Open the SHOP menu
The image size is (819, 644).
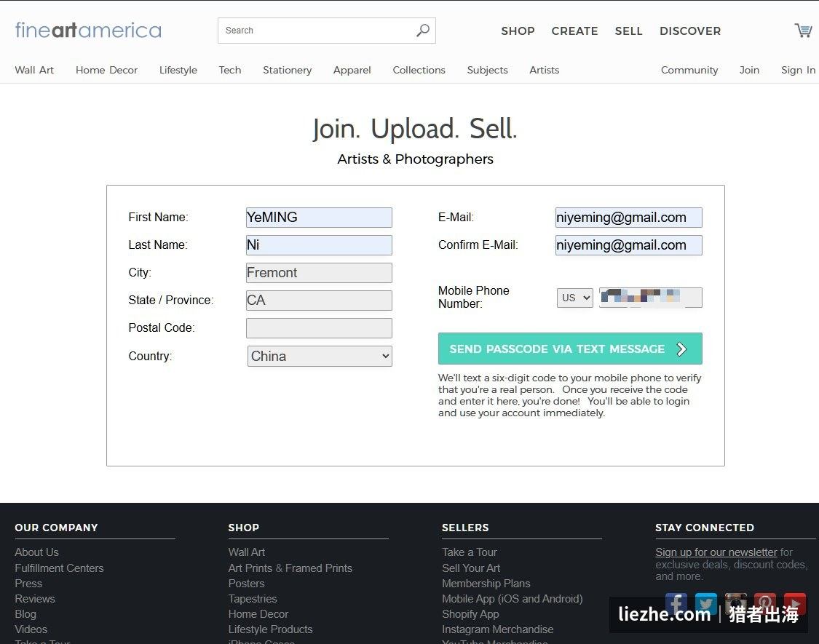[x=518, y=31]
